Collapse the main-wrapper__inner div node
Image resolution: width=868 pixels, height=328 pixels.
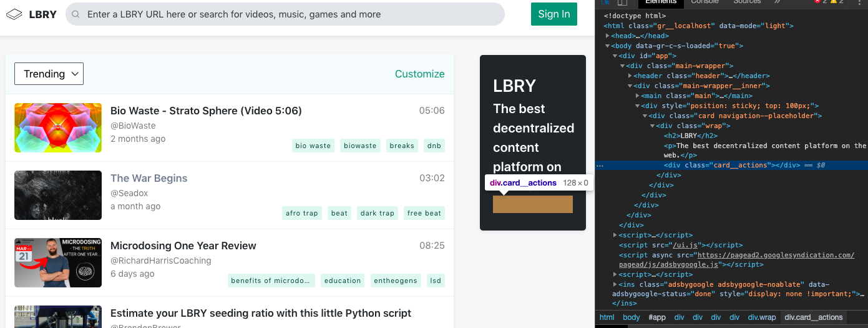630,86
